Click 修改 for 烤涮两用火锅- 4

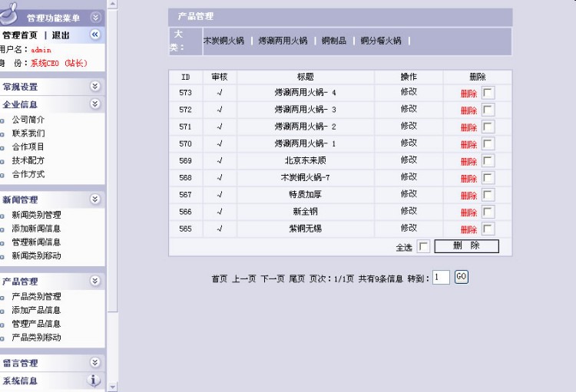(409, 92)
